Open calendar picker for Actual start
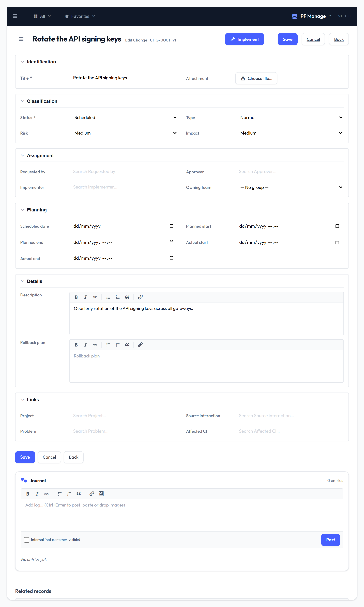Viewport: 364px width, 607px height. point(337,242)
